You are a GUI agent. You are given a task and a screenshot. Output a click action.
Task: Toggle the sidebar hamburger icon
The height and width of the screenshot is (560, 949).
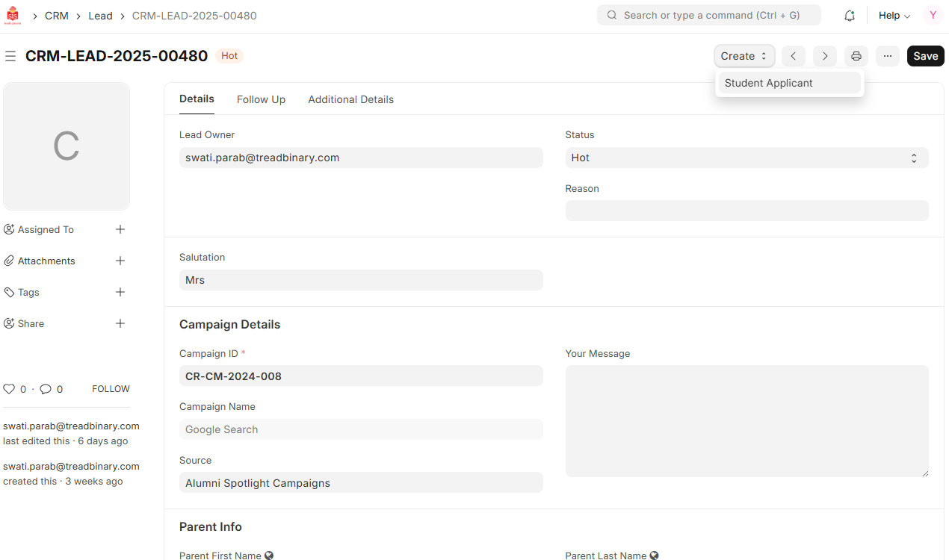coord(10,56)
